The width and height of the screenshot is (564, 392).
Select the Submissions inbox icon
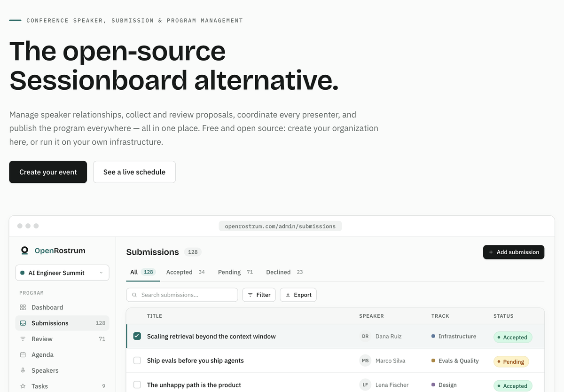tap(23, 323)
